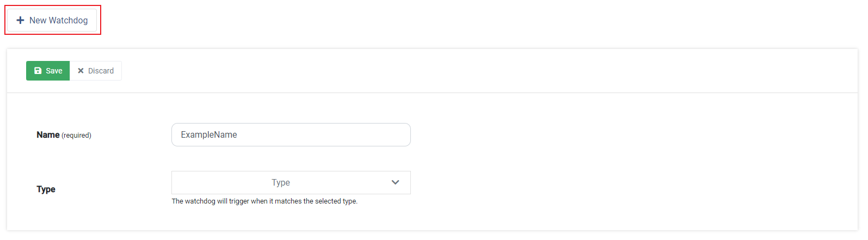Viewport: 868px width, 240px height.
Task: Click the blank area right of the Type dropdown
Action: tap(631, 182)
